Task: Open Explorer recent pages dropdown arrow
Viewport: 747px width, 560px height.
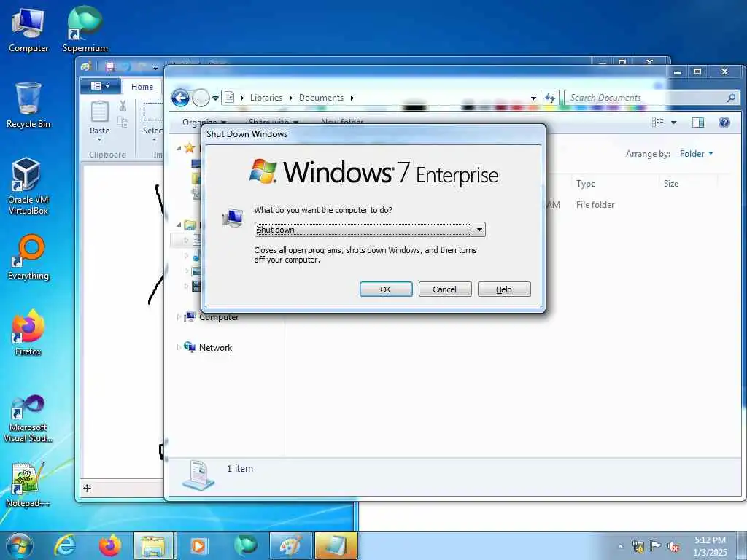Action: click(215, 98)
